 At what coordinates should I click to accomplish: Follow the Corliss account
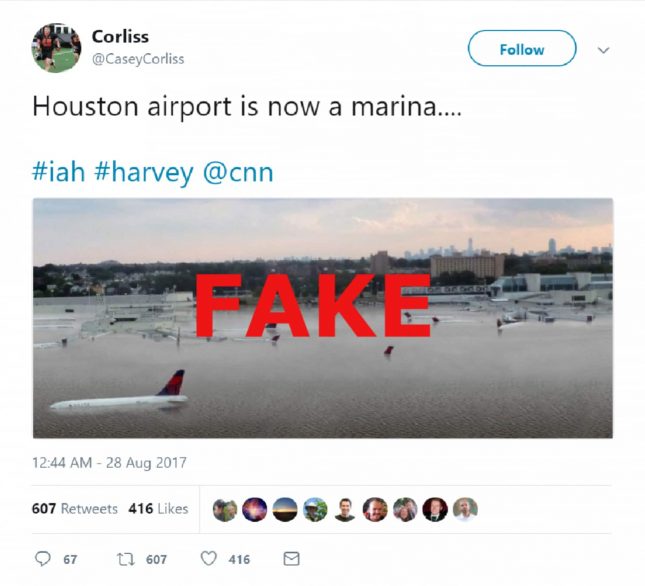(522, 49)
